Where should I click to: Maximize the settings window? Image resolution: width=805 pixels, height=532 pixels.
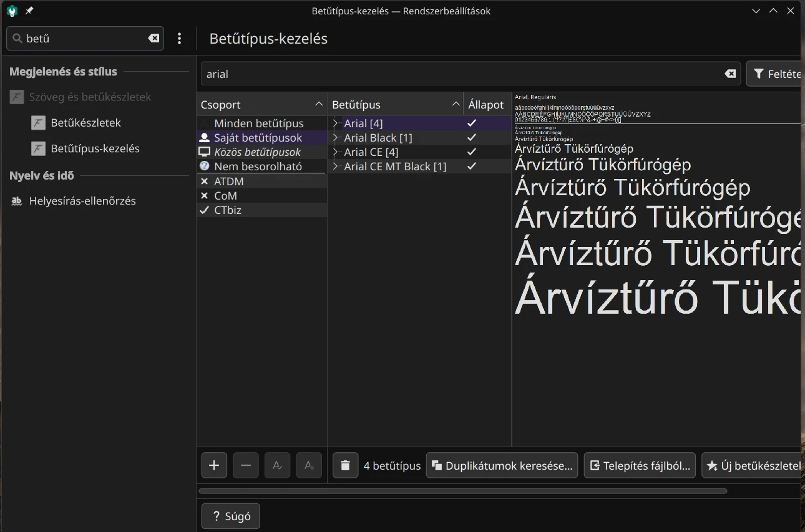(773, 11)
